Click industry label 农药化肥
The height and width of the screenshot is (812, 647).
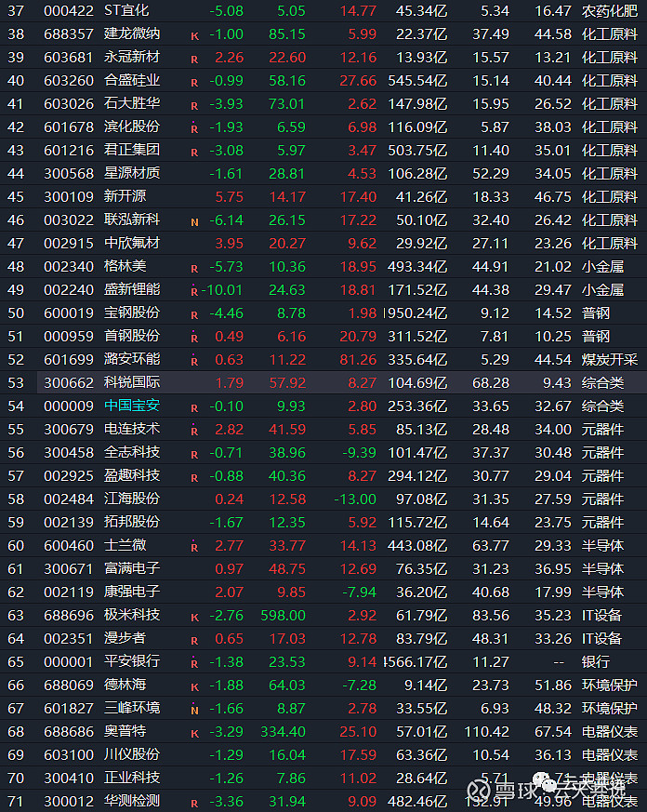pyautogui.click(x=610, y=11)
